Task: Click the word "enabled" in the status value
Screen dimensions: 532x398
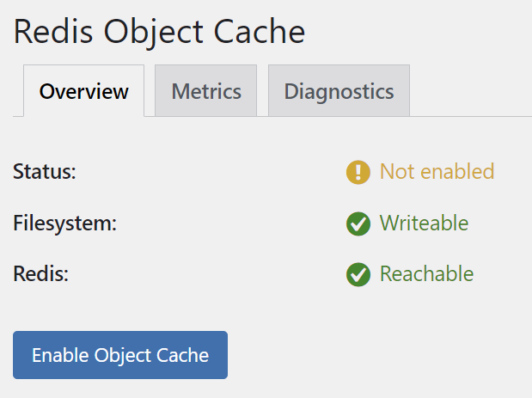Action: (x=456, y=171)
